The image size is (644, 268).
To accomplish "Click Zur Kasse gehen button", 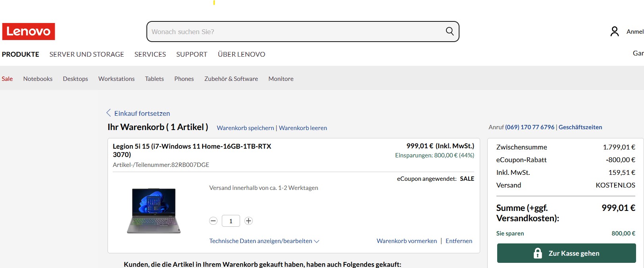I will point(566,253).
